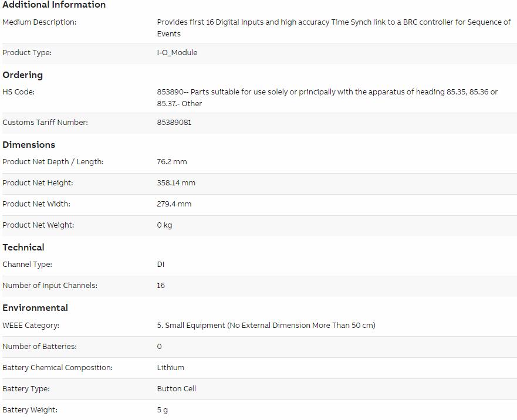Click the Technical section heading
Viewport: 517px width, 420px height.
point(23,248)
